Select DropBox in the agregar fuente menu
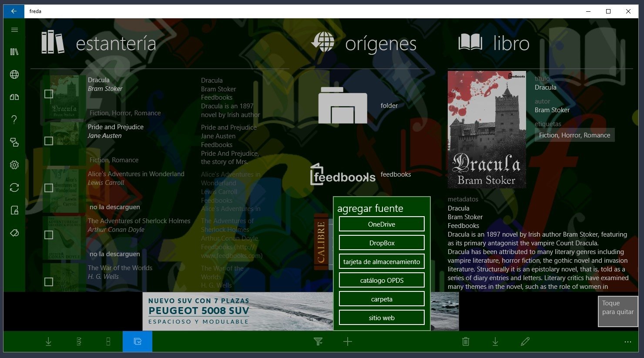Viewport: 644px width, 358px height. coord(382,243)
